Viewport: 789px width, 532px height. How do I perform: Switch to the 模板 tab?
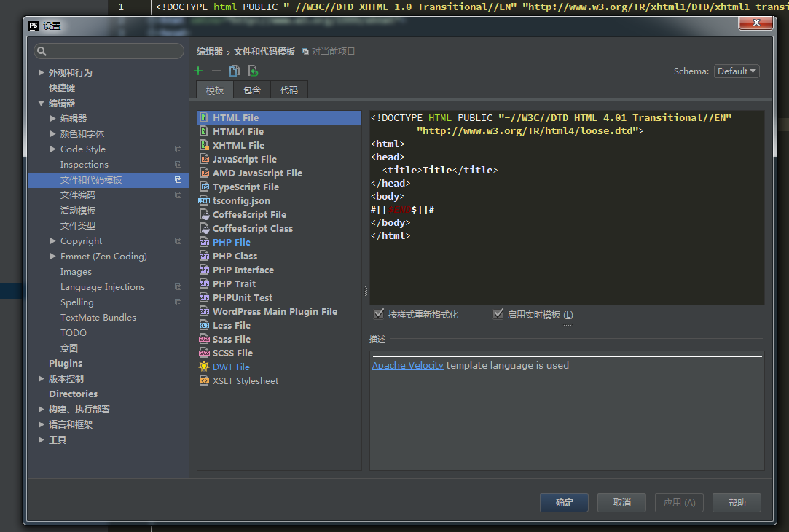(x=215, y=90)
